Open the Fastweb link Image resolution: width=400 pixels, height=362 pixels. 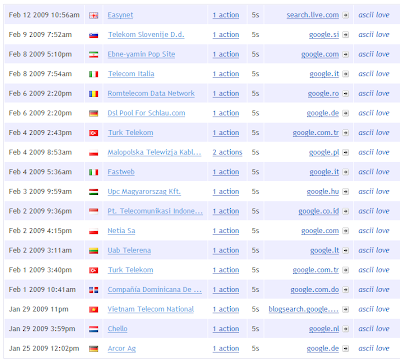[x=121, y=172]
